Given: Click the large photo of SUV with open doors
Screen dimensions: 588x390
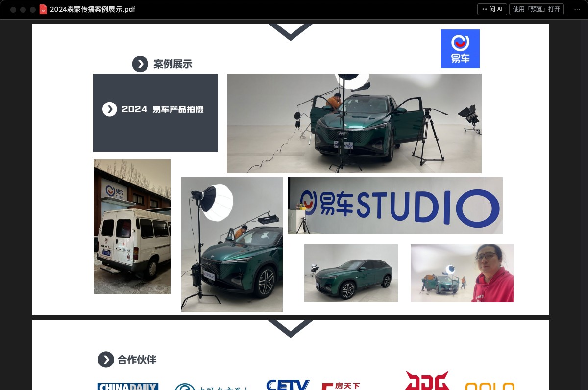Looking at the screenshot, I should click(x=354, y=123).
